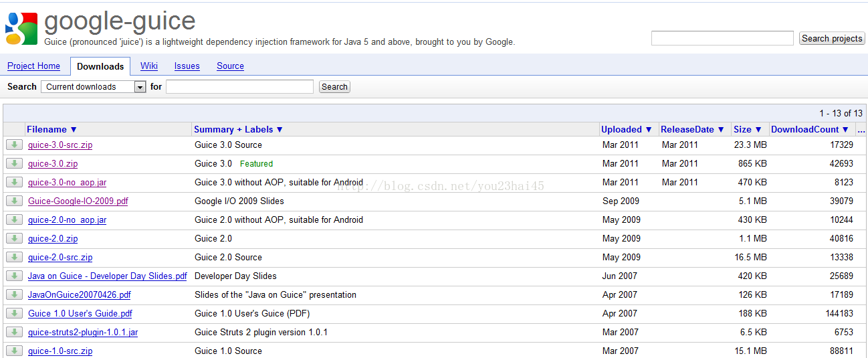Click download arrow icon for guice-3.0-src.zip
868x358 pixels.
tap(14, 145)
